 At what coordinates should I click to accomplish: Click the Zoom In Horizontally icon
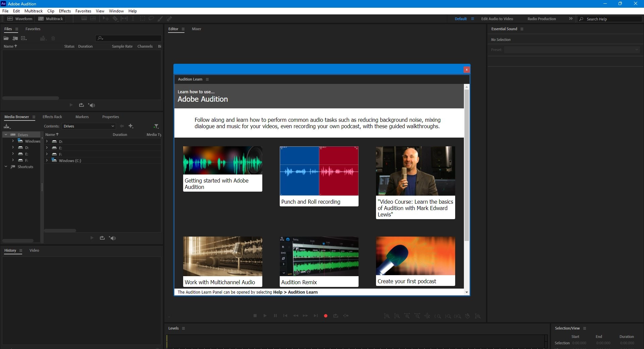click(407, 316)
